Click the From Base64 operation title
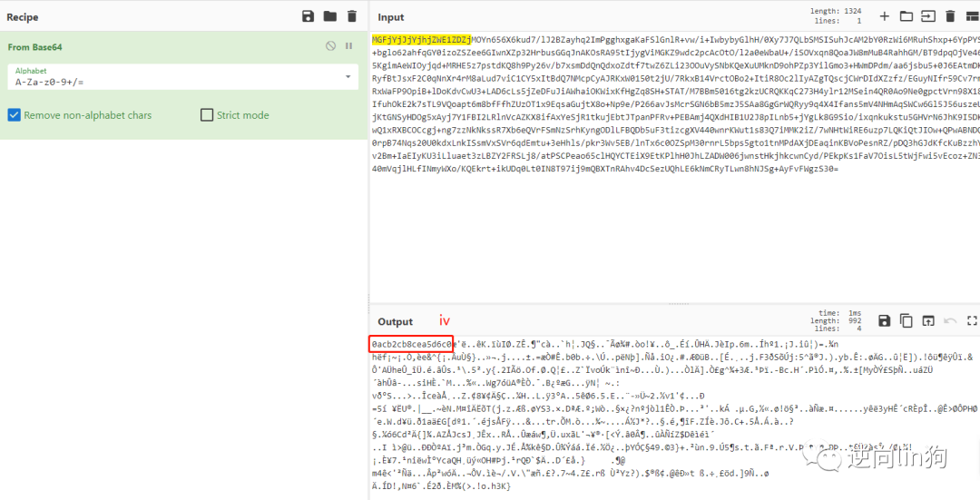Screen dimensions: 980x500 35,47
